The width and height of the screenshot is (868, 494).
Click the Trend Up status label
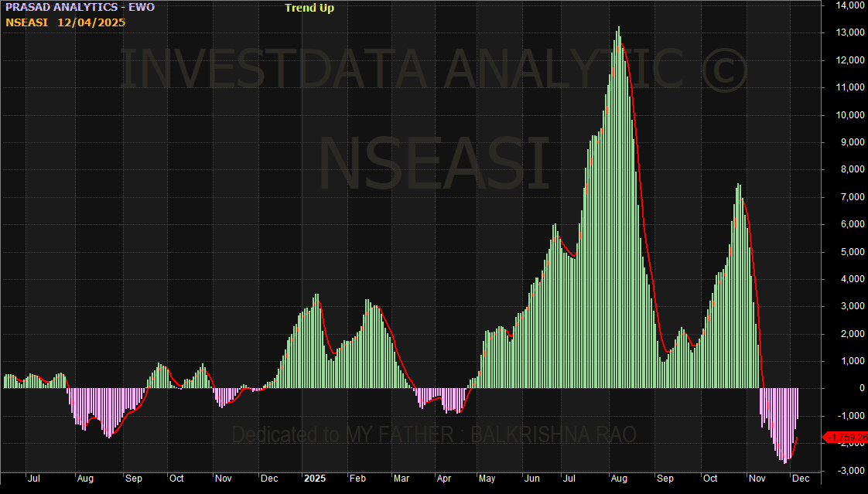click(309, 9)
